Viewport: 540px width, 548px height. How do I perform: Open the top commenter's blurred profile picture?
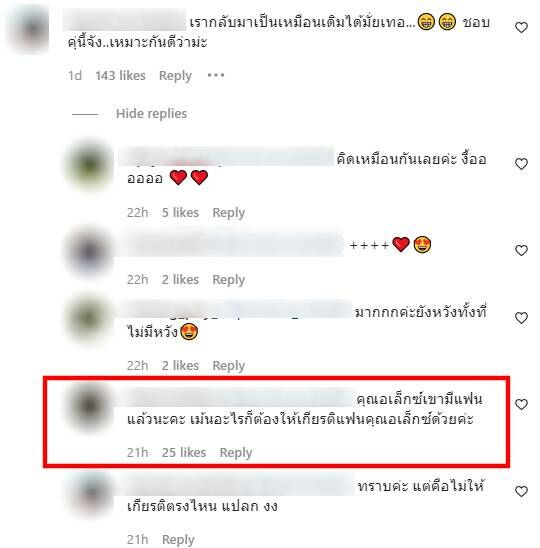pyautogui.click(x=31, y=31)
